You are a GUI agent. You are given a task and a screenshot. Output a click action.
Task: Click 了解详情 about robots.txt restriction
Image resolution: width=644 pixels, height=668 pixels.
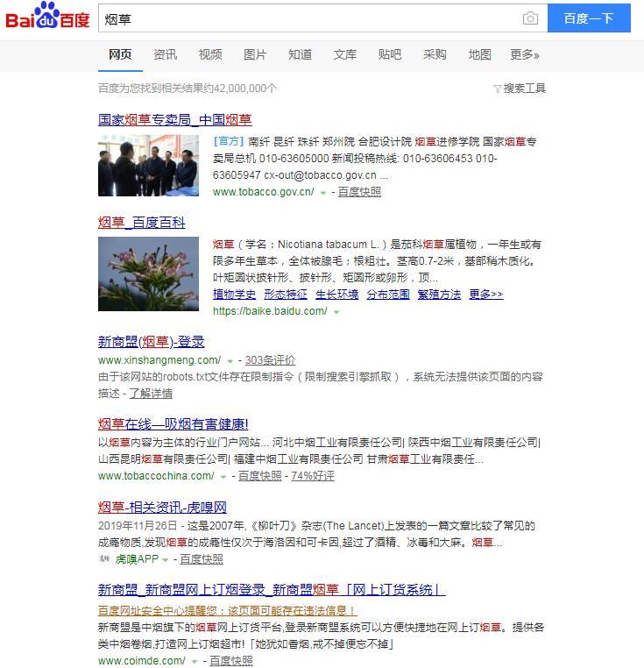point(151,394)
